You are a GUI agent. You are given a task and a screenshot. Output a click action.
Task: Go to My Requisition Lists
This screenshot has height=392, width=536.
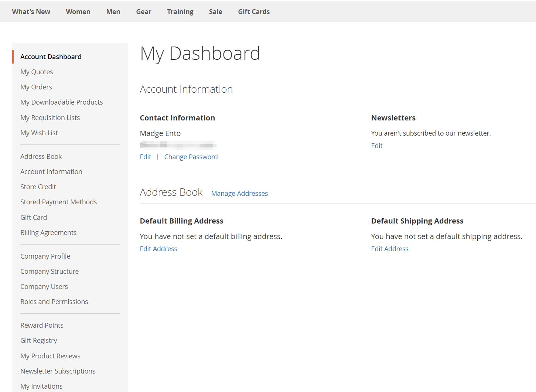[50, 117]
